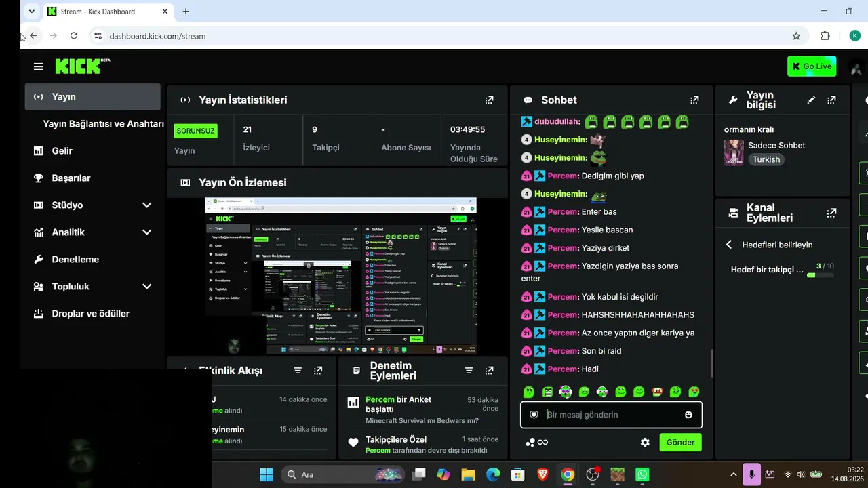Go to the Gelir page

pos(93,151)
